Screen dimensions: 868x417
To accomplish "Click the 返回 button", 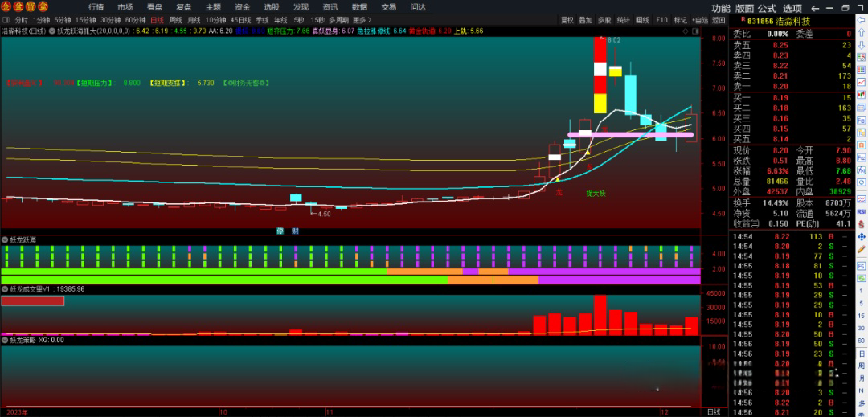I will click(719, 20).
